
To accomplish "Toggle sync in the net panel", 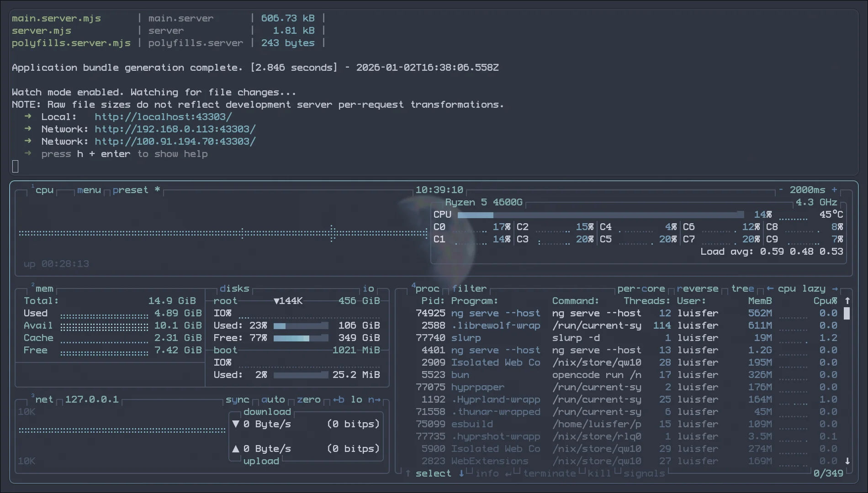I will click(237, 399).
